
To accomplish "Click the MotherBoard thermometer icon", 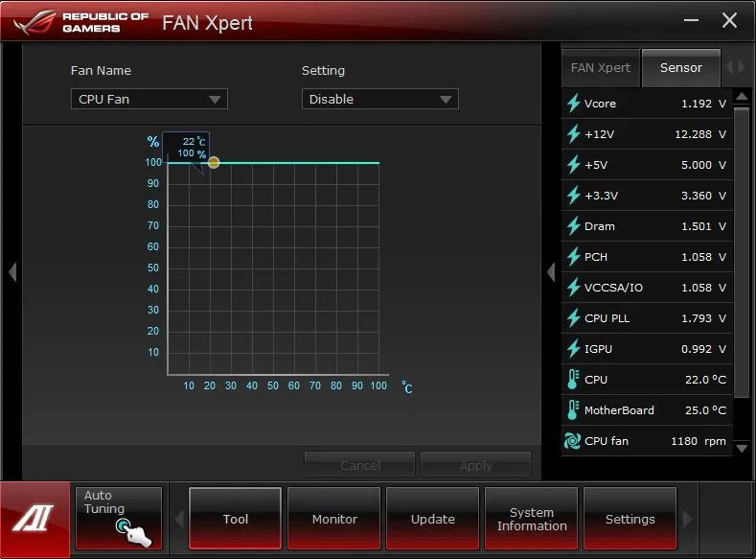I will pyautogui.click(x=572, y=410).
